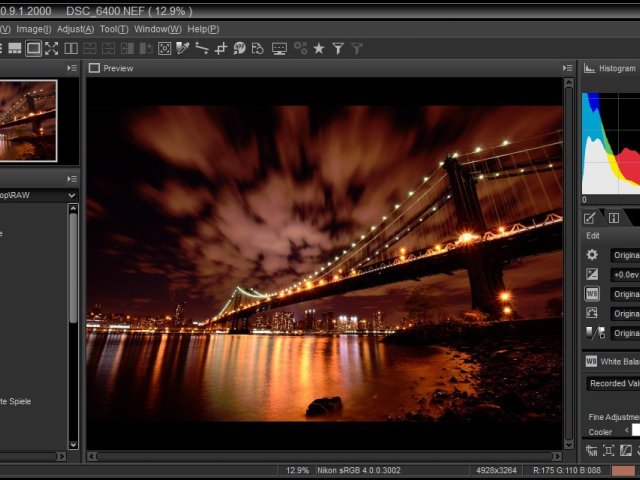The width and height of the screenshot is (640, 480).
Task: Click the White Balance section WB icon
Action: [591, 361]
